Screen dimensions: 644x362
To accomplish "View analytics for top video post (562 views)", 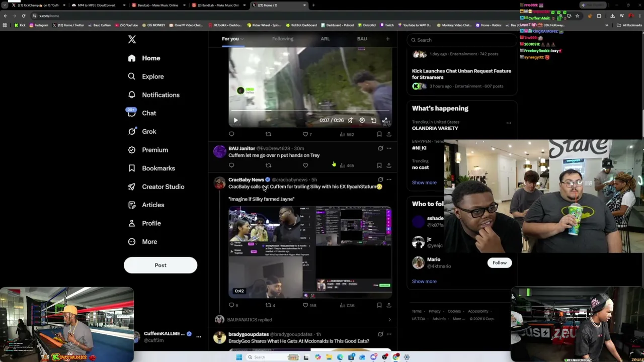I will pos(347,134).
